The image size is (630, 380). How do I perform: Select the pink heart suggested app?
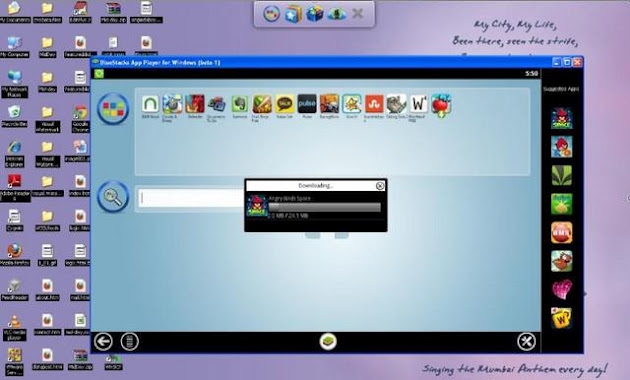coord(562,289)
